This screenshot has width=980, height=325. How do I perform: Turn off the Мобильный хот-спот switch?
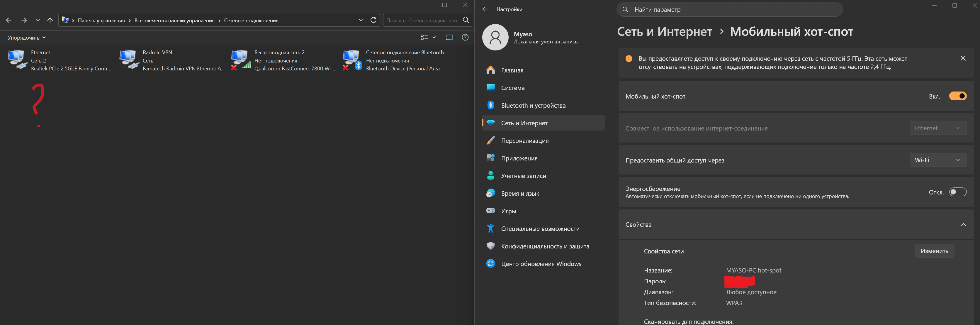click(x=957, y=96)
